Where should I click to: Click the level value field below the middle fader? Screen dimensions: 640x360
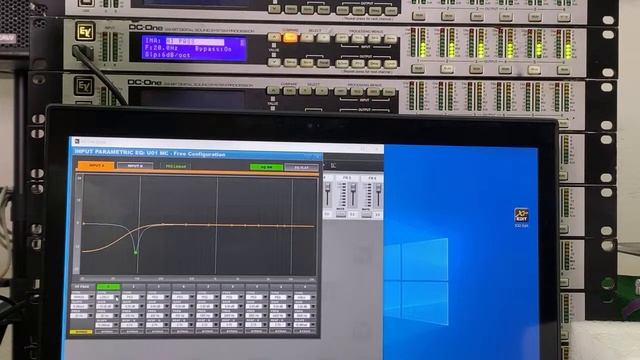(352, 214)
